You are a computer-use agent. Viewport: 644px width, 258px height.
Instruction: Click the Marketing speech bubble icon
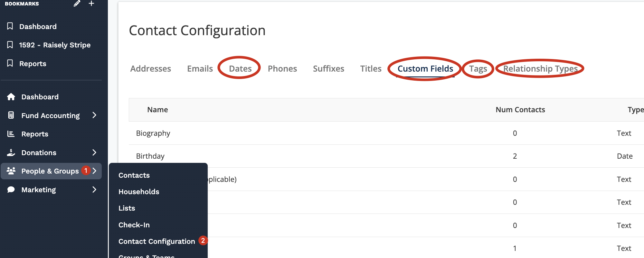point(11,190)
